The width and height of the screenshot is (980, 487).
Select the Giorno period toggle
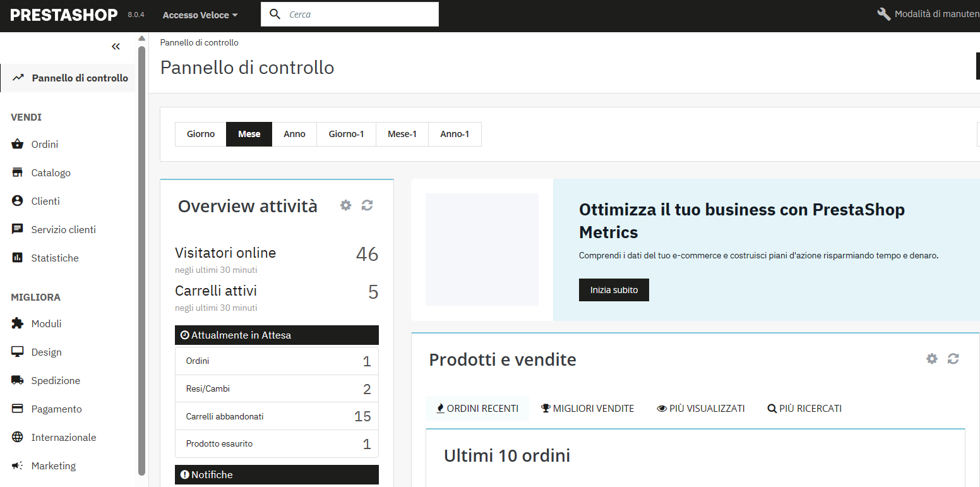201,134
